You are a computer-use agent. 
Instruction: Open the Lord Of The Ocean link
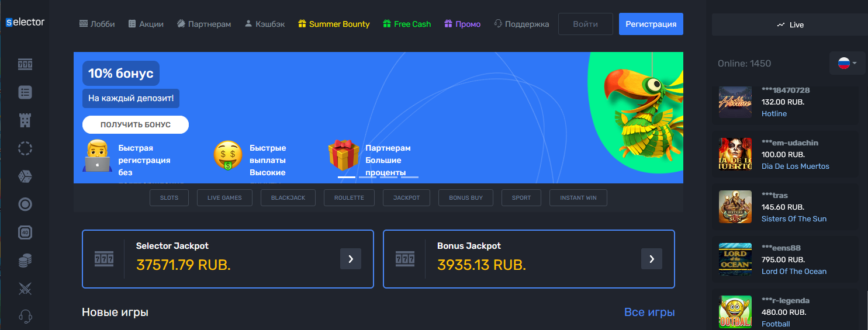pyautogui.click(x=794, y=272)
